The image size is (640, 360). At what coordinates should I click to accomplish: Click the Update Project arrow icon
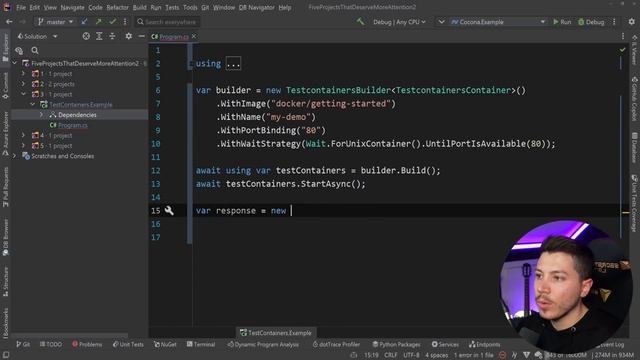(84, 22)
